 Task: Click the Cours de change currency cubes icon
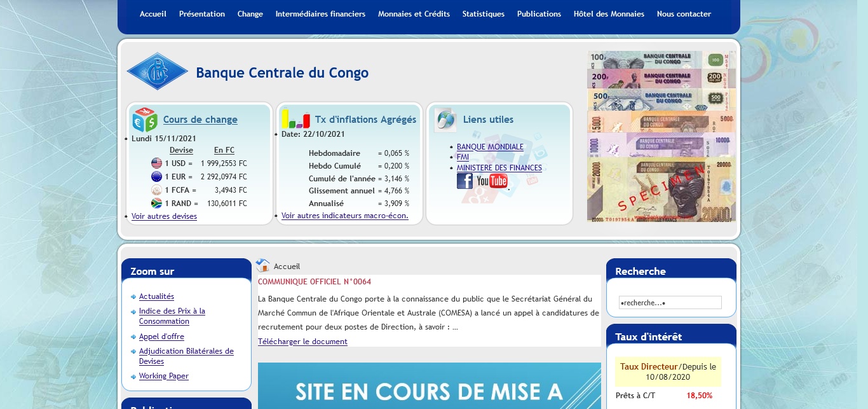pyautogui.click(x=144, y=120)
